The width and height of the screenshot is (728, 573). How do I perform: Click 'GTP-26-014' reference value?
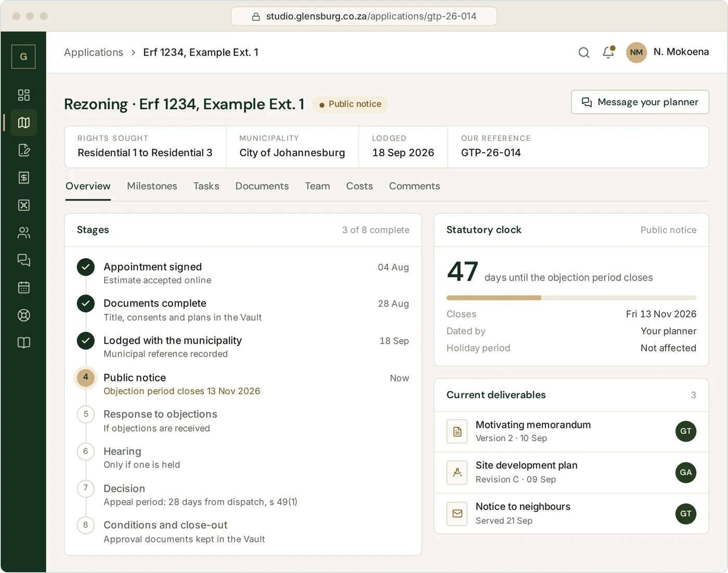click(491, 152)
